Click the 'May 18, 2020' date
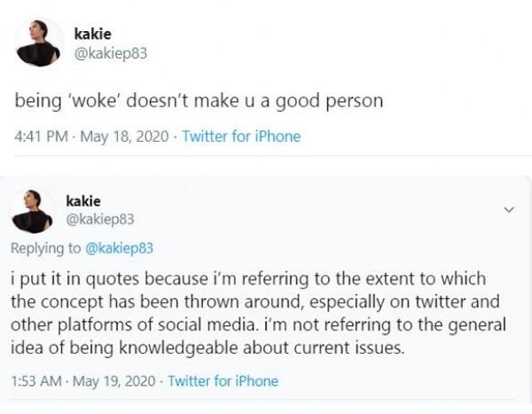532x414 pixels. [125, 137]
